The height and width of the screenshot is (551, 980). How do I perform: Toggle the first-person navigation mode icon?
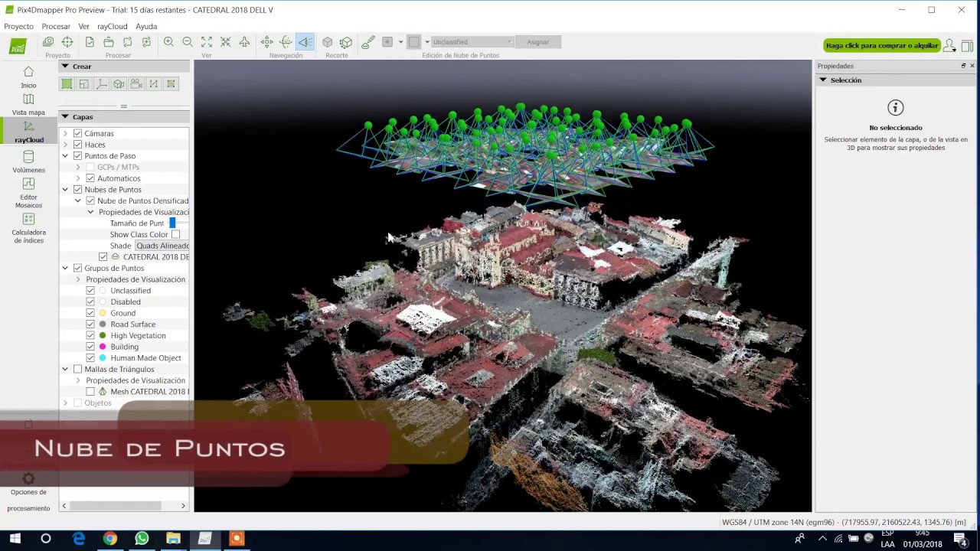click(x=305, y=42)
